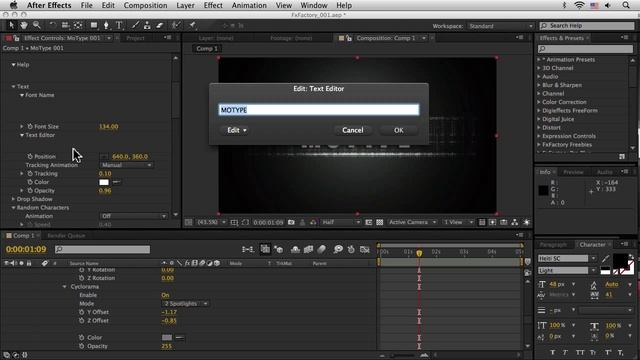Select the Rotation tool
Viewport: 640px width, 360px height.
(x=52, y=25)
